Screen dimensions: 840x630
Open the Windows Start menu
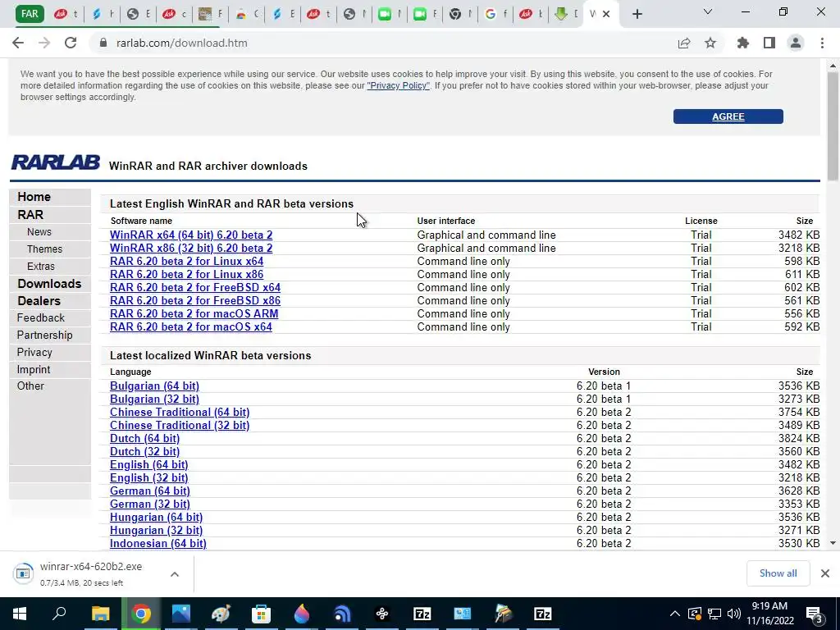tap(20, 614)
